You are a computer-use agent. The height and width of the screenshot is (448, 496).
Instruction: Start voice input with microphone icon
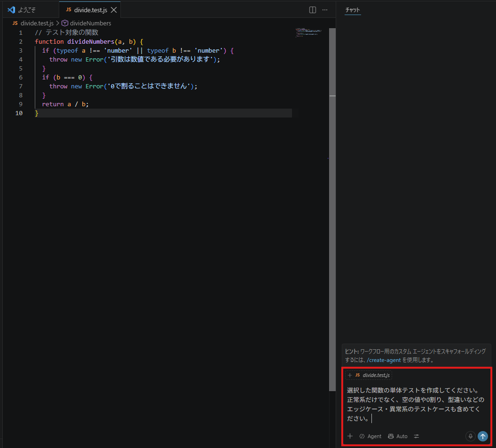point(471,436)
